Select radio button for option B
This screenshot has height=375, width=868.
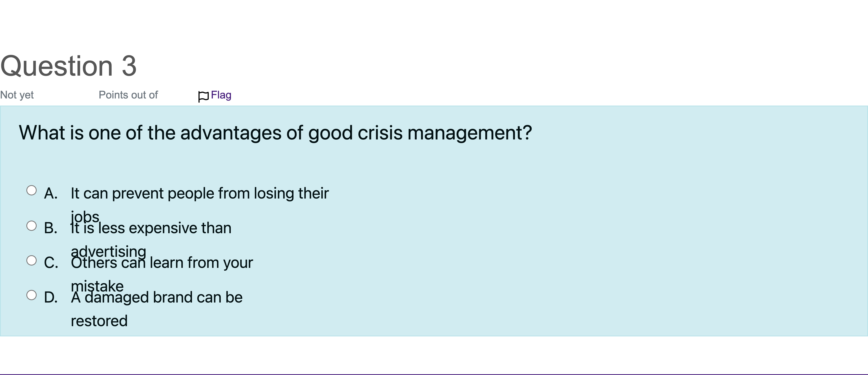pyautogui.click(x=31, y=226)
